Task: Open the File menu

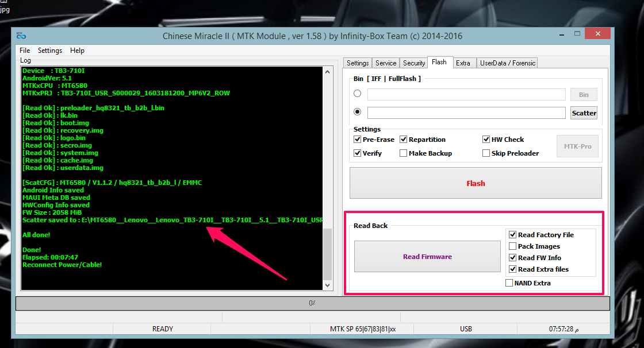Action: pyautogui.click(x=25, y=51)
